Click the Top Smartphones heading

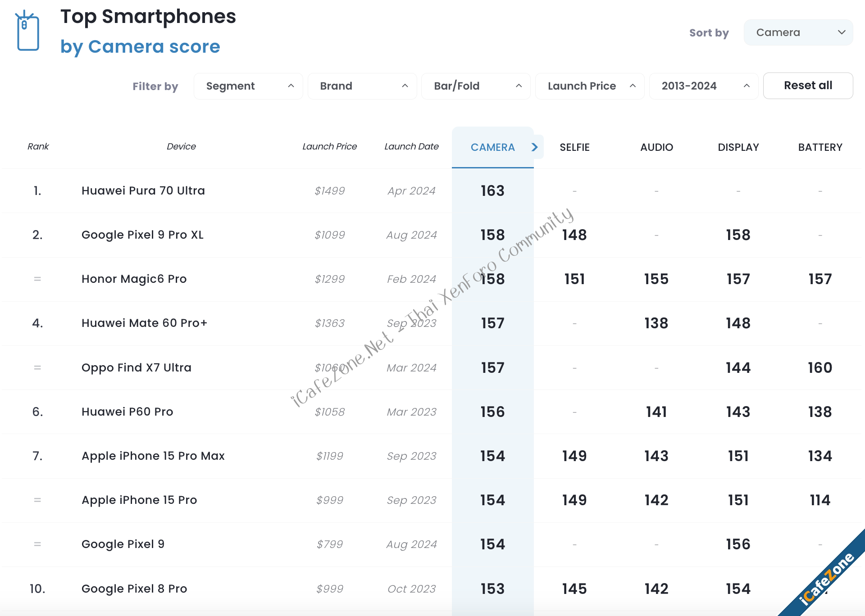coord(148,17)
